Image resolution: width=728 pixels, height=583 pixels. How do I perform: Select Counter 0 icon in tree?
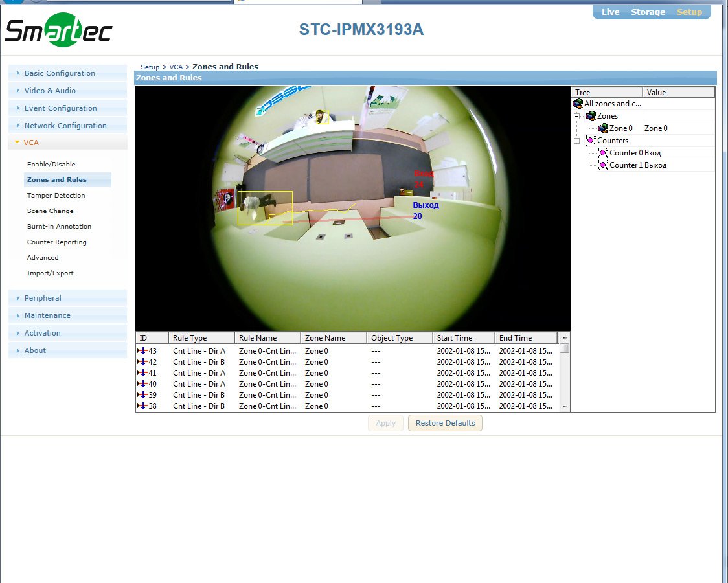[x=602, y=153]
